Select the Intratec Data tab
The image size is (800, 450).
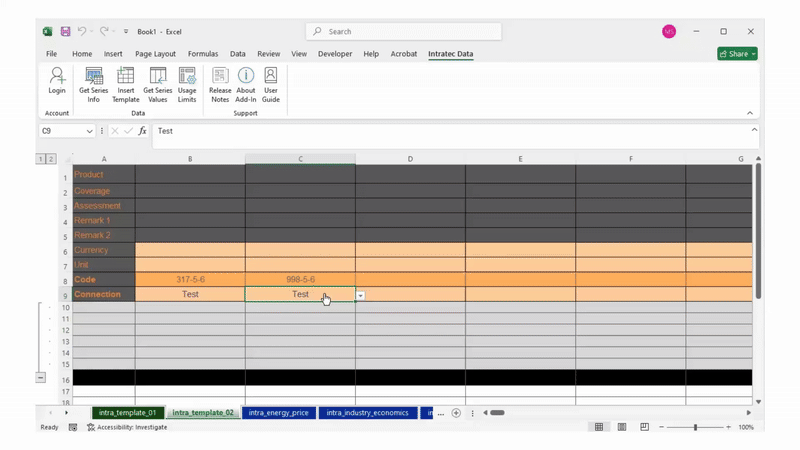[x=451, y=54]
